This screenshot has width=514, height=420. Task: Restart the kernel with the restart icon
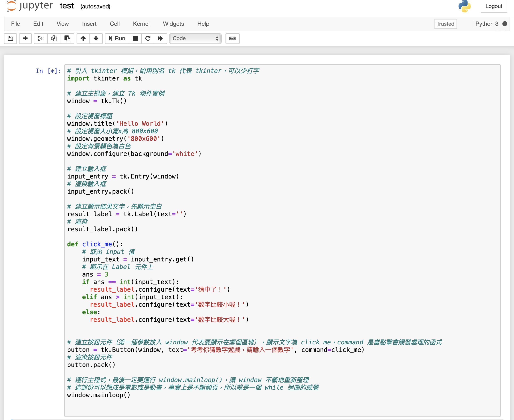click(148, 38)
